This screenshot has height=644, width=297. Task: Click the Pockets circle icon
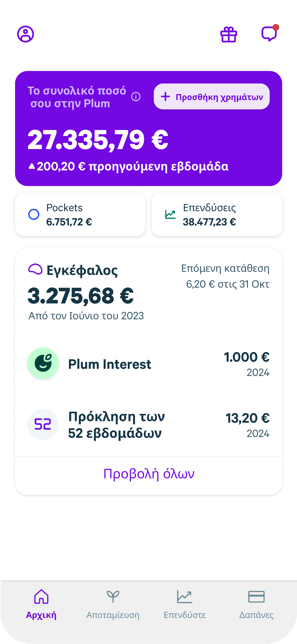tap(34, 214)
